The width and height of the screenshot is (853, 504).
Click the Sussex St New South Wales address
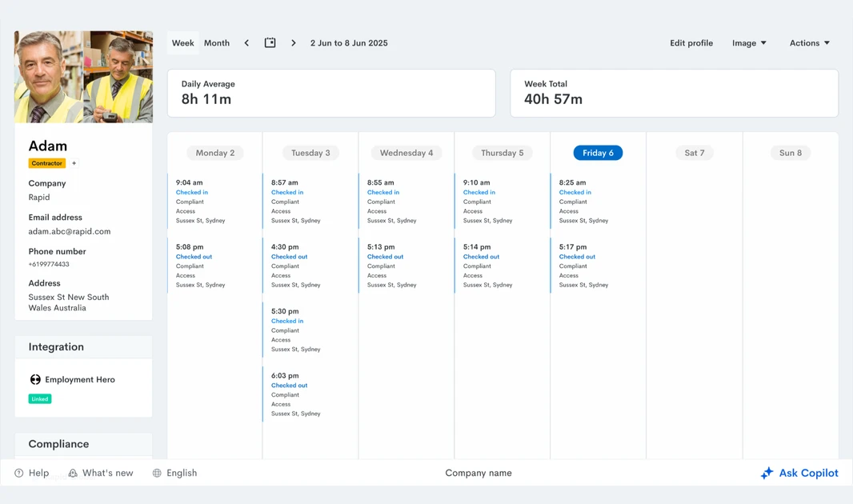coord(69,302)
